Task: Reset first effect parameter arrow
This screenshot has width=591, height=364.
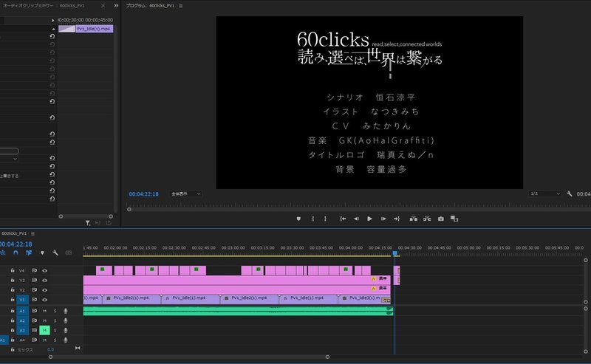Action: point(52,36)
